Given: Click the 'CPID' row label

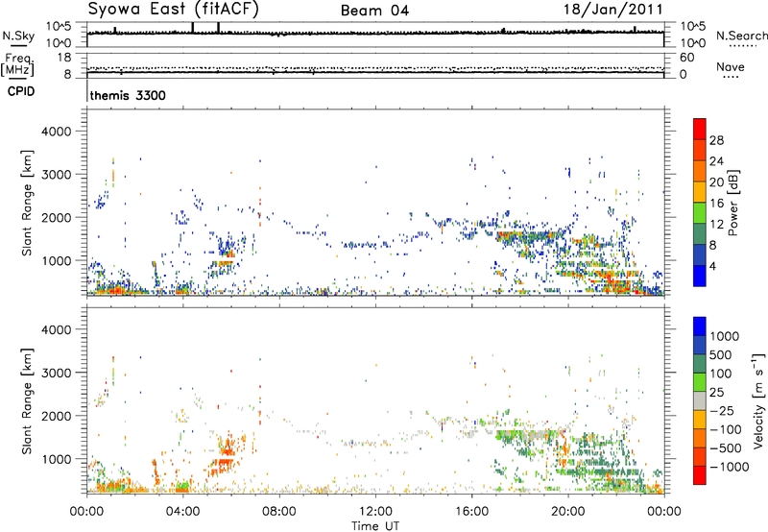Looking at the screenshot, I should pyautogui.click(x=21, y=91).
